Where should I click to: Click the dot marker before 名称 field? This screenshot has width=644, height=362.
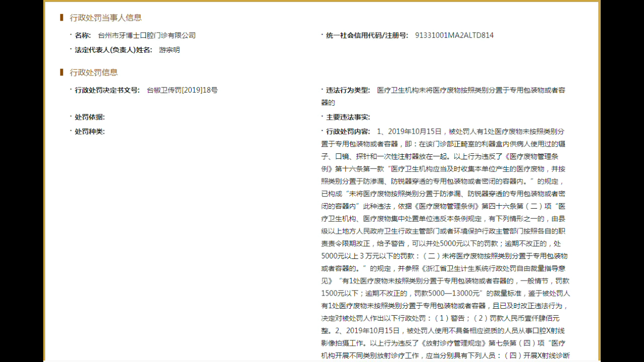(70, 35)
